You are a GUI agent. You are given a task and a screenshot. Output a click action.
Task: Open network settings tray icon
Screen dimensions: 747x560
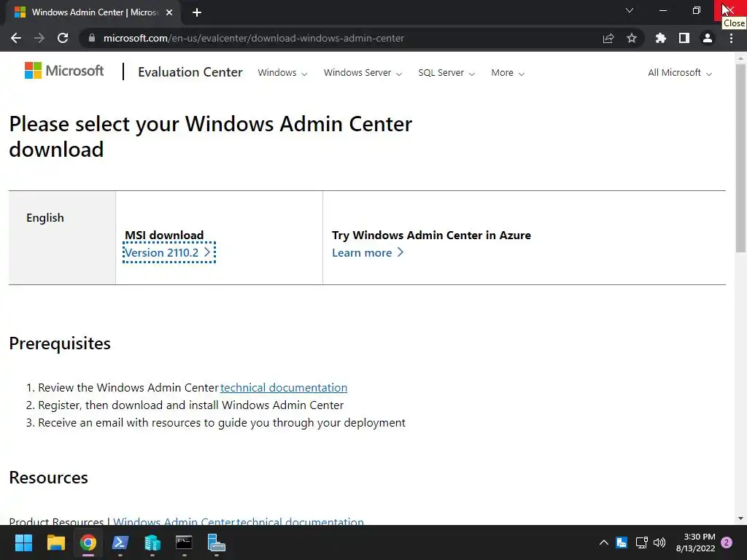coord(641,542)
